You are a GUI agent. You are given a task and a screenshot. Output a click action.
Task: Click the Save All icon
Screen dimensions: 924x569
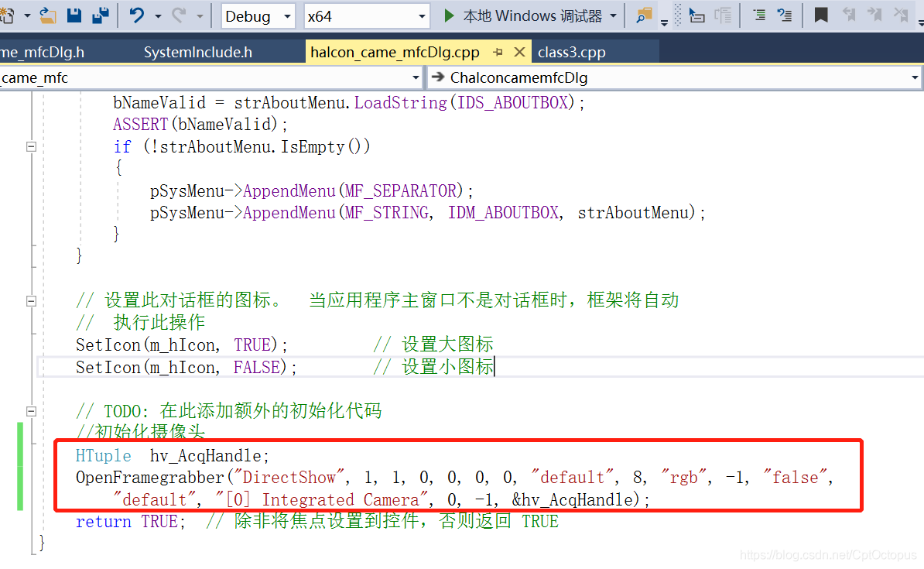[x=101, y=15]
